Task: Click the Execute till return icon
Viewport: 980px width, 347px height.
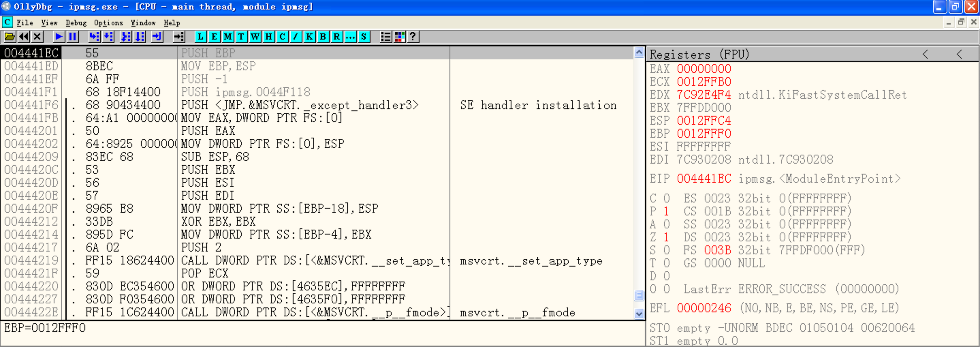Action: coord(157,36)
